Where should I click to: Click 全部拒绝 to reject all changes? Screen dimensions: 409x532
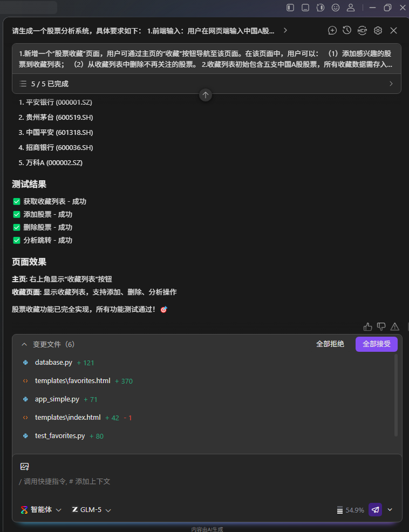coord(330,344)
